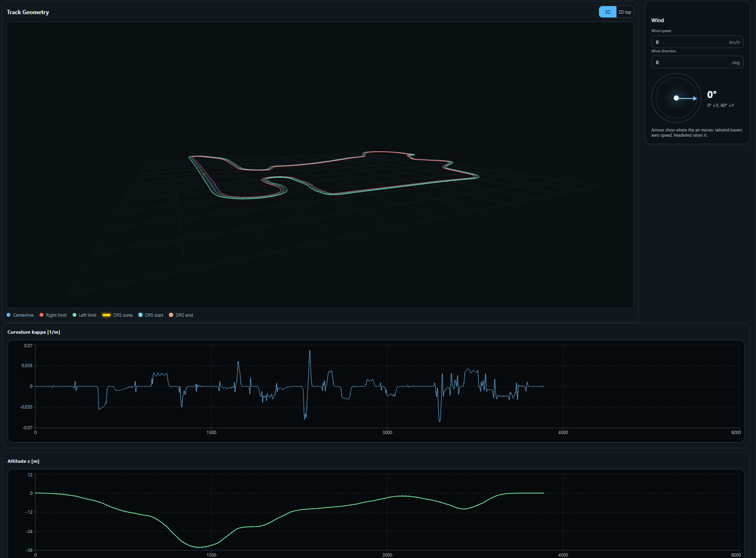Click the 0.035 curvature axis label
756x558 pixels.
27,366
